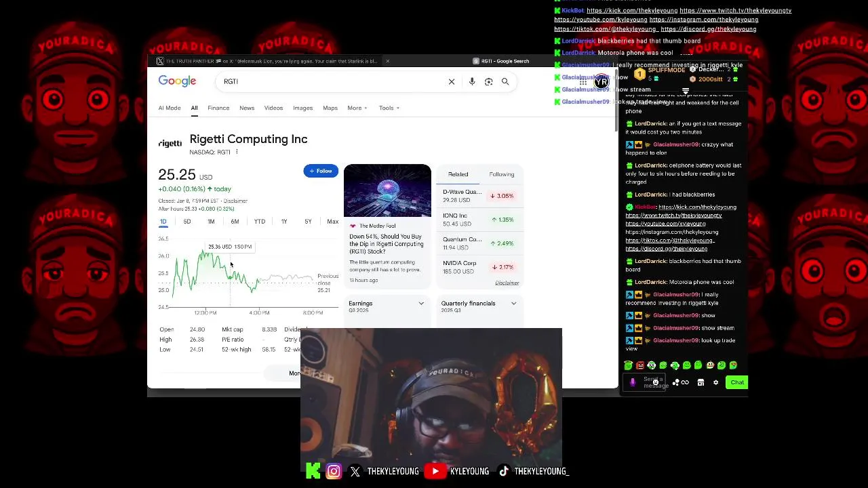Image resolution: width=868 pixels, height=488 pixels.
Task: Switch to the RGTI - Google Search browser tab
Action: click(x=502, y=61)
